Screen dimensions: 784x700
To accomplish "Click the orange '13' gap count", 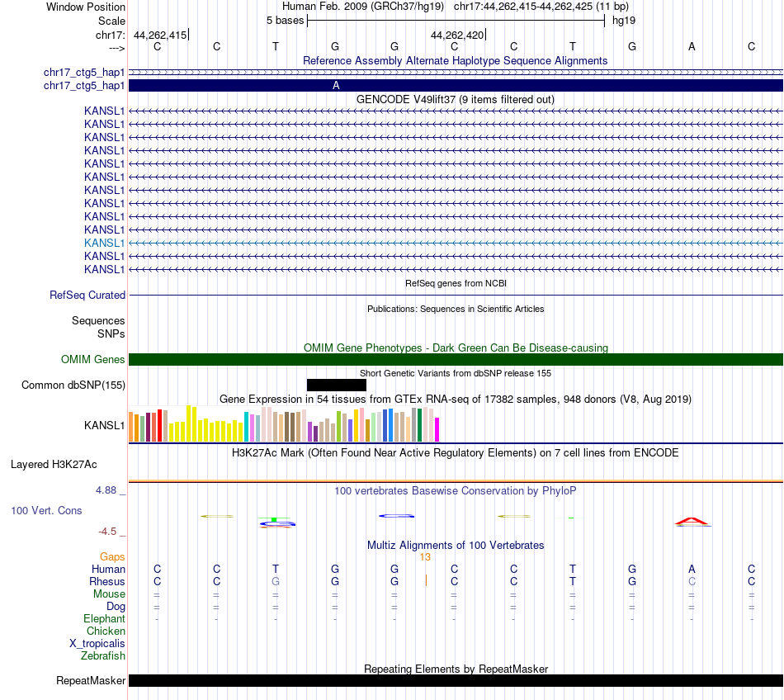I will point(425,557).
